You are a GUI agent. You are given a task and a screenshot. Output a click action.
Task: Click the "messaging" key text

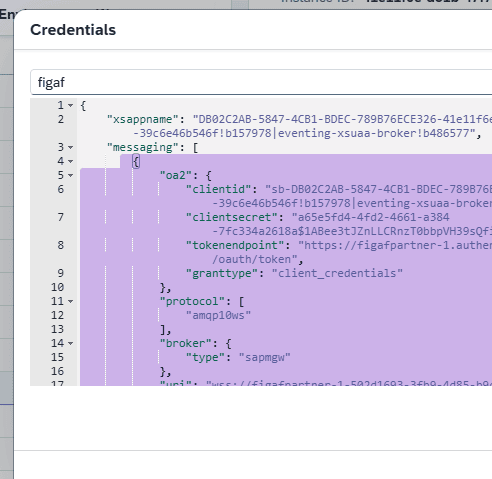143,147
